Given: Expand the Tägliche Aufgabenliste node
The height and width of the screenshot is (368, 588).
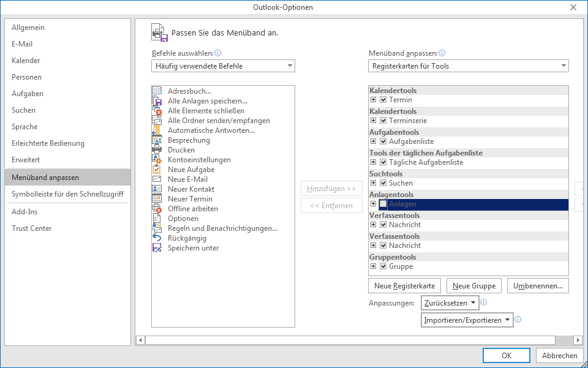Looking at the screenshot, I should (374, 162).
